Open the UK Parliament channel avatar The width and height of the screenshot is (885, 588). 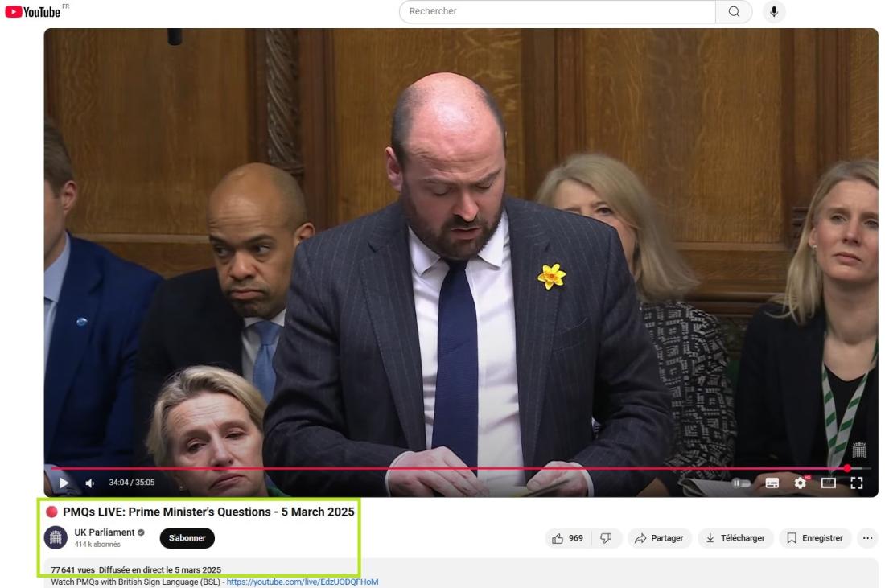(56, 537)
